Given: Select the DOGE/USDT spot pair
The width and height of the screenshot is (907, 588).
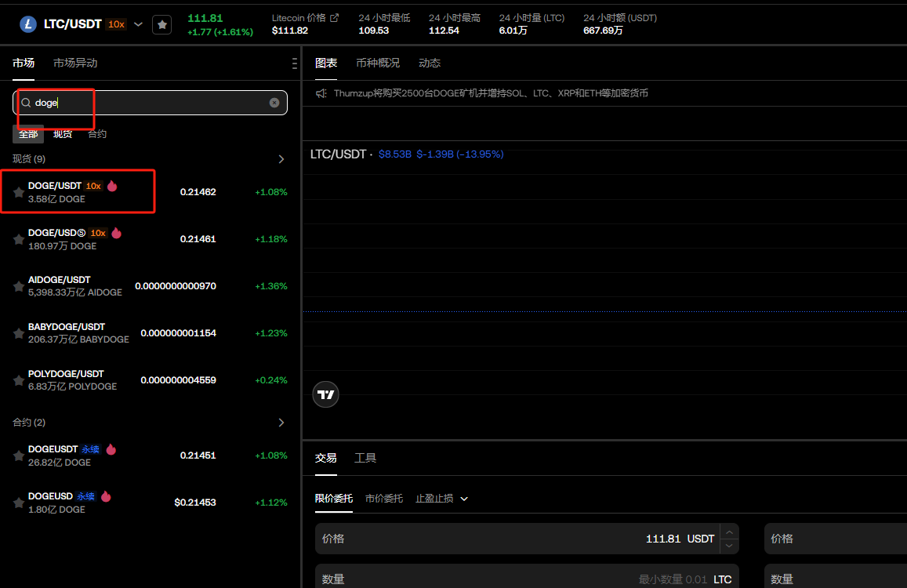Looking at the screenshot, I should tap(150, 192).
